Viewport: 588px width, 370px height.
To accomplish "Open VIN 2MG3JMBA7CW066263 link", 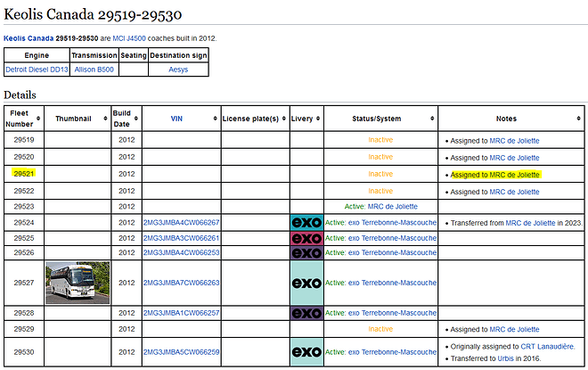I will [181, 283].
